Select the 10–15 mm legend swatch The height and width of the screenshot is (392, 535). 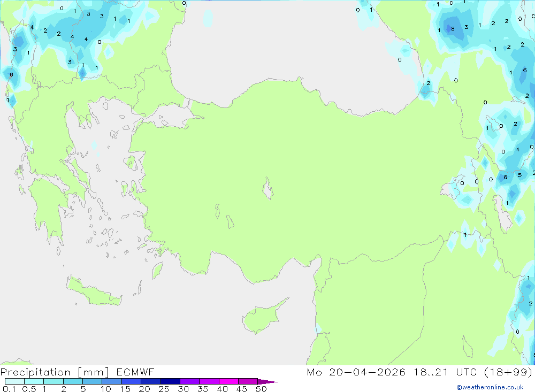click(x=112, y=381)
